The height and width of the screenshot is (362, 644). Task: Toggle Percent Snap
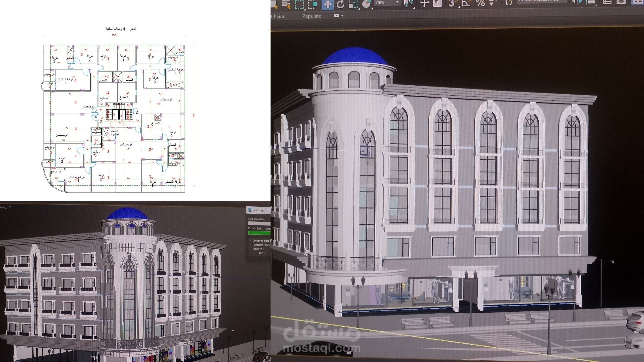480,4
